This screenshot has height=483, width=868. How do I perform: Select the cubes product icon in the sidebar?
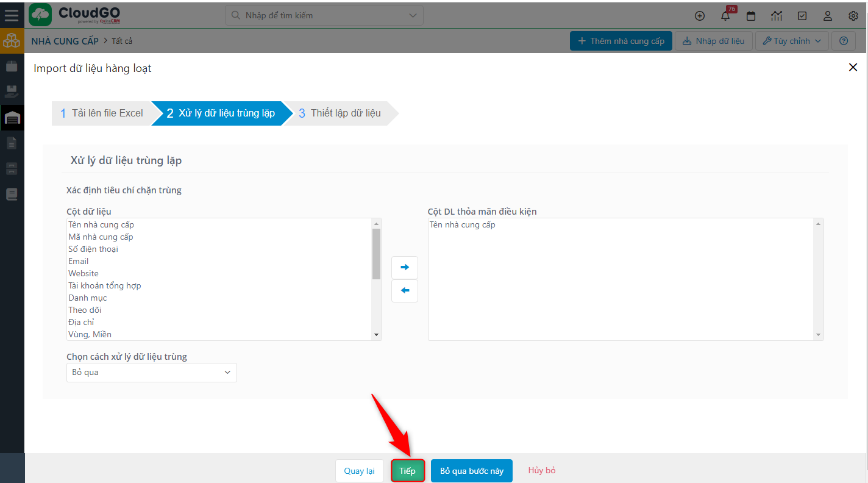click(12, 41)
